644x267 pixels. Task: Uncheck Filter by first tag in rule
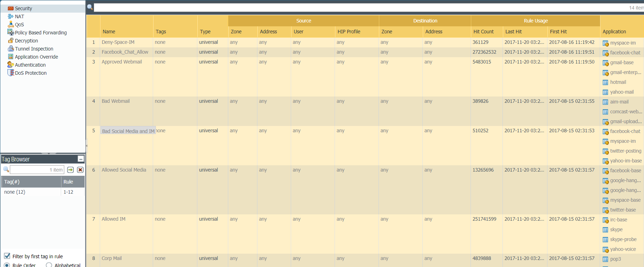pyautogui.click(x=7, y=256)
